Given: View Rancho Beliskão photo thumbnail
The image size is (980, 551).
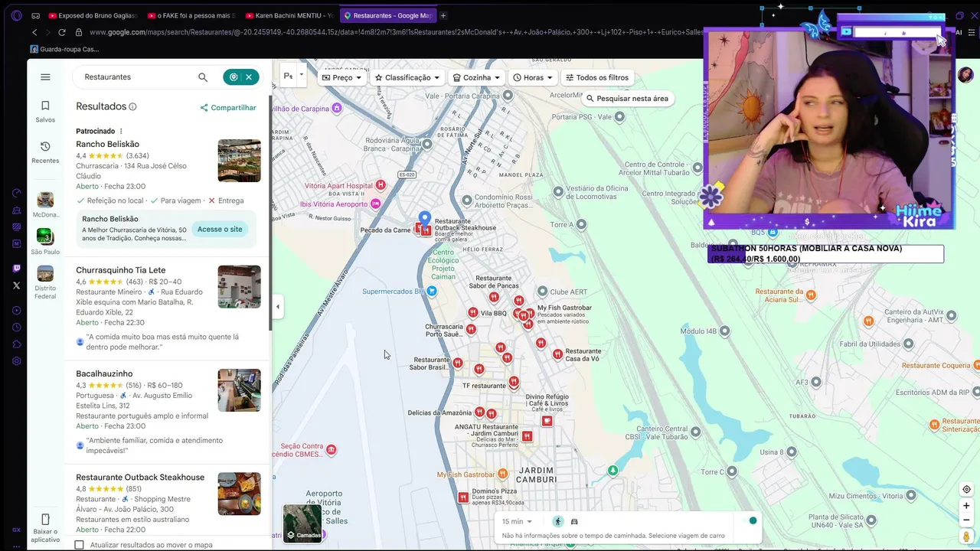Looking at the screenshot, I should click(239, 161).
